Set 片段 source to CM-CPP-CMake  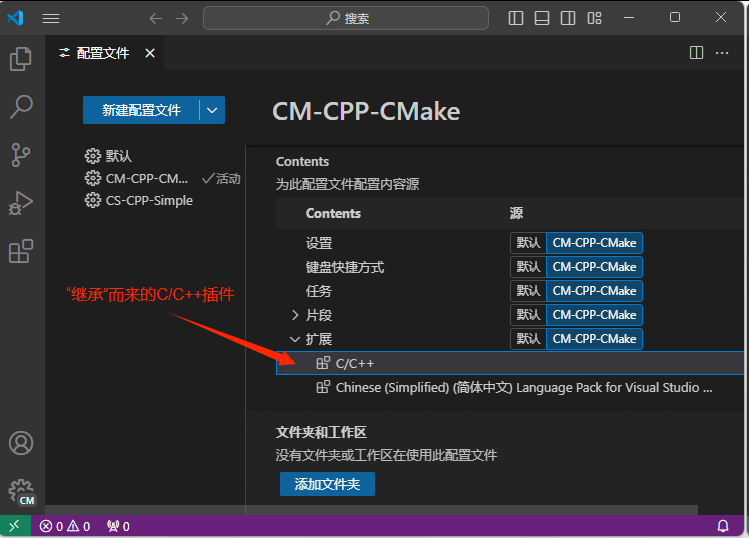(594, 315)
